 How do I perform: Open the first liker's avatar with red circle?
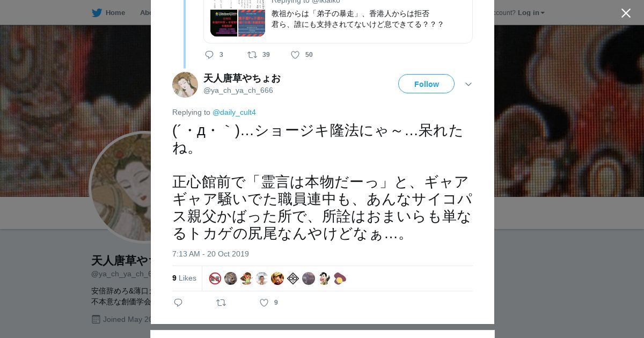click(x=215, y=278)
